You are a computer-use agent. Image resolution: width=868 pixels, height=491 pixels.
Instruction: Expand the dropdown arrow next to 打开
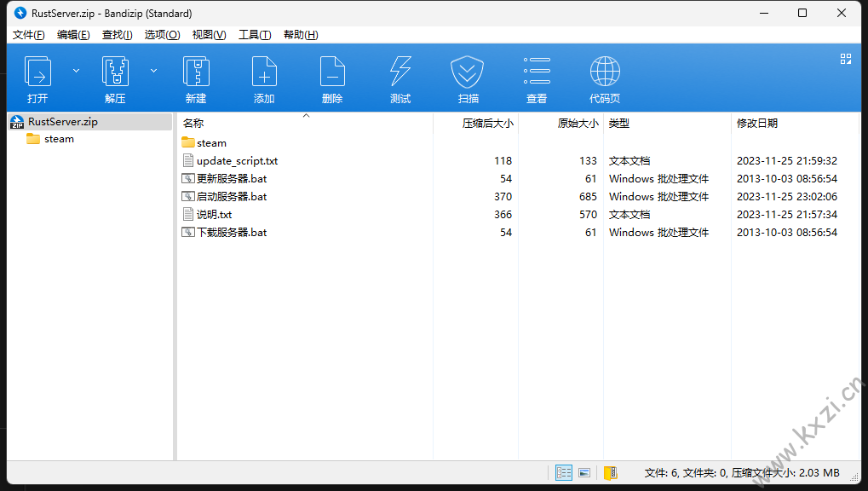click(77, 71)
